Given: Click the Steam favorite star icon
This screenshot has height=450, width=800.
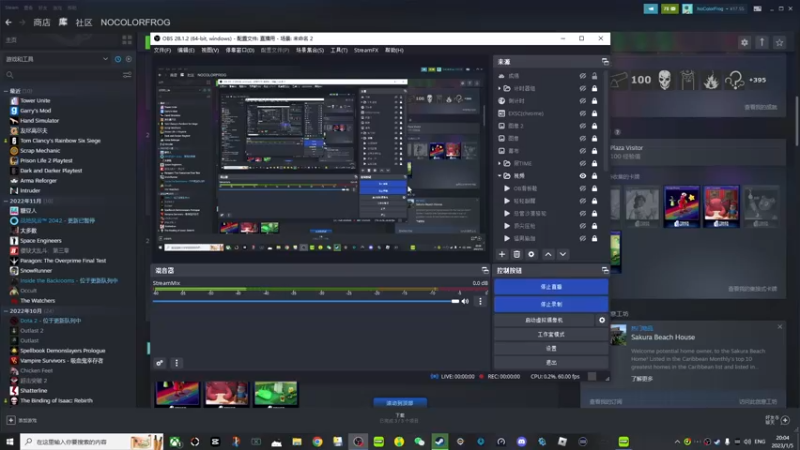Looking at the screenshot, I should click(x=779, y=43).
